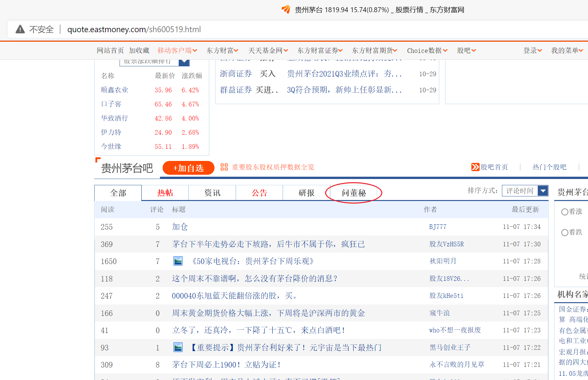View author 秋阳明月's profile
588x380 pixels.
click(x=443, y=261)
